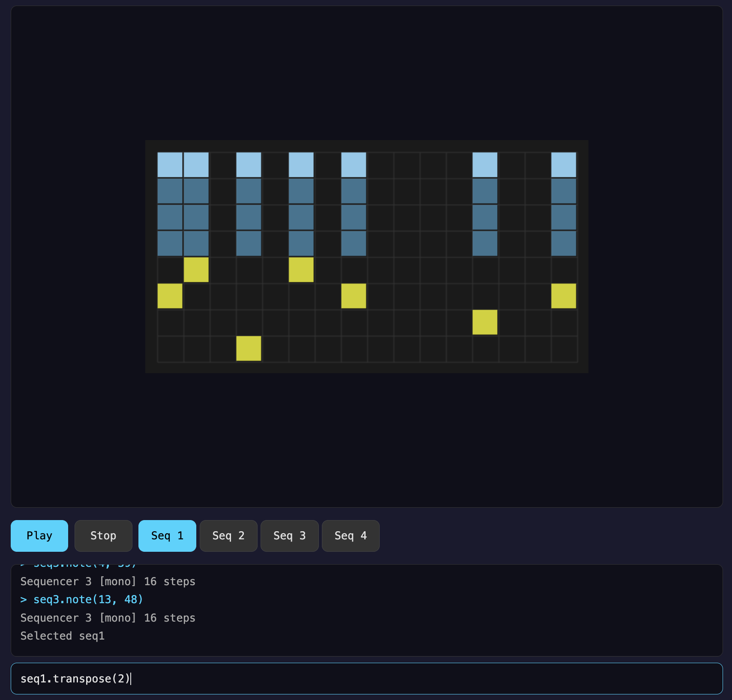The height and width of the screenshot is (700, 732).
Task: Toggle the leftmost yellow note cell
Action: click(170, 296)
